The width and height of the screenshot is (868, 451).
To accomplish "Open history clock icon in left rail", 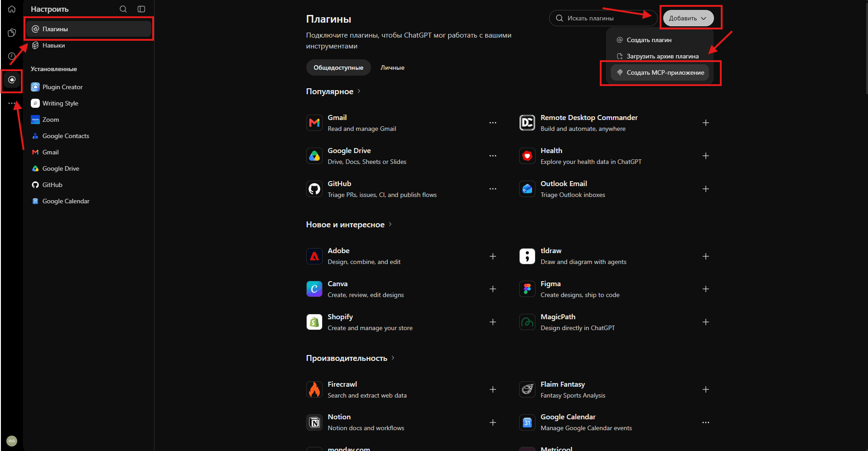I will [12, 56].
